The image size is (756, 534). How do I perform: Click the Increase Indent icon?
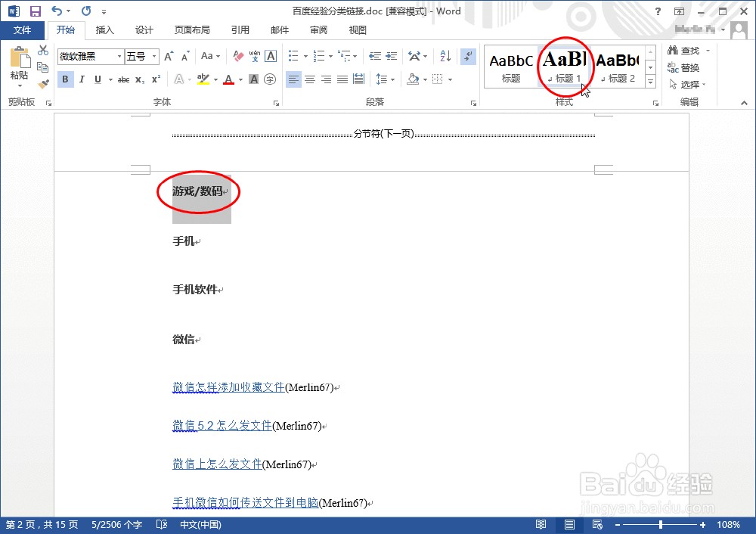392,56
